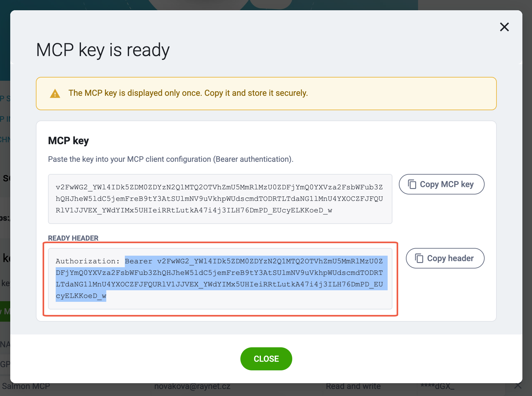Click the masked key ending dGX_
The image size is (532, 396).
point(437,386)
